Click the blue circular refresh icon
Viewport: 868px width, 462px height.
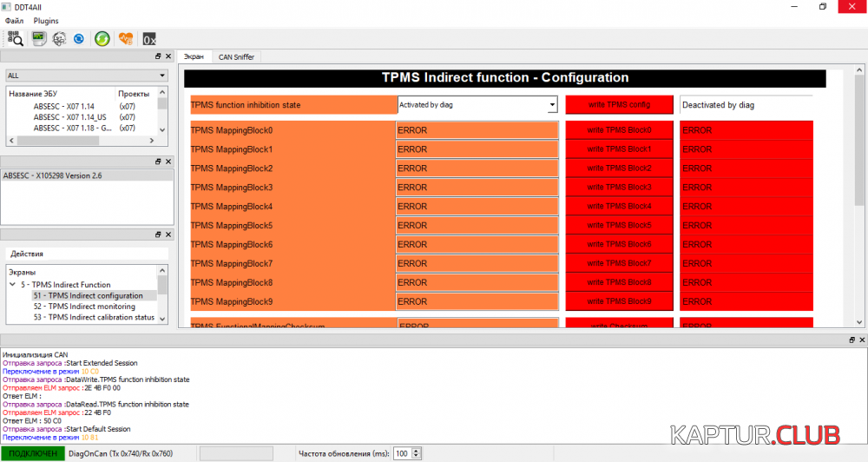pos(79,38)
